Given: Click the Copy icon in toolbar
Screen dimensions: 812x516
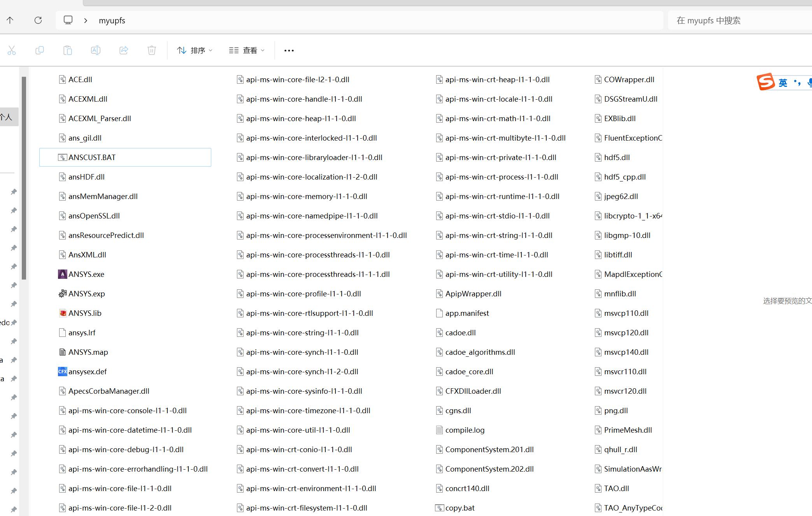Looking at the screenshot, I should (x=40, y=50).
